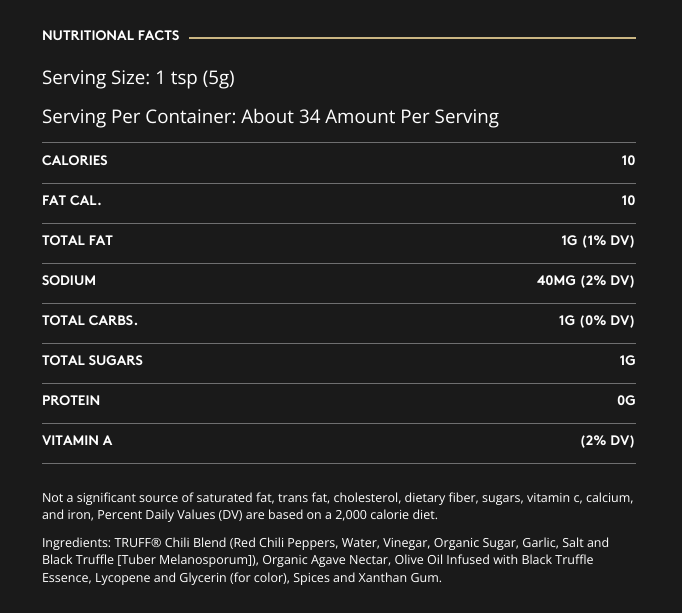Click the Protein row label

71,401
